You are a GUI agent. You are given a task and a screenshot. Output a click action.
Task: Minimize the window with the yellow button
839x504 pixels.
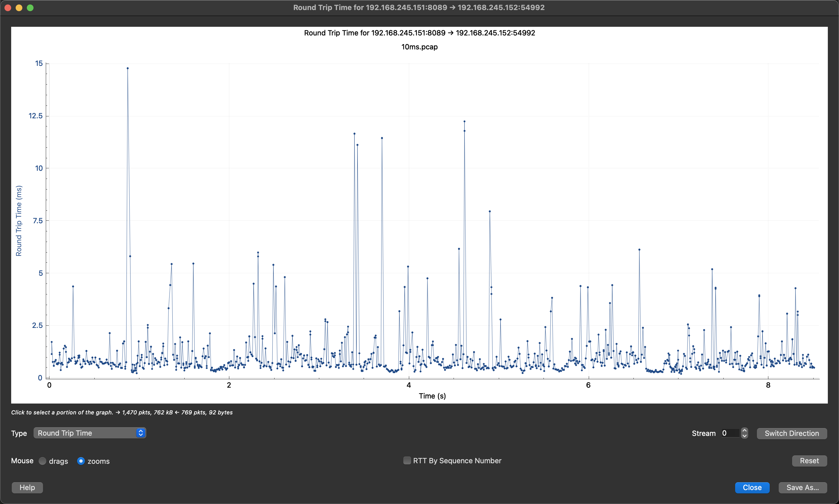click(x=19, y=7)
